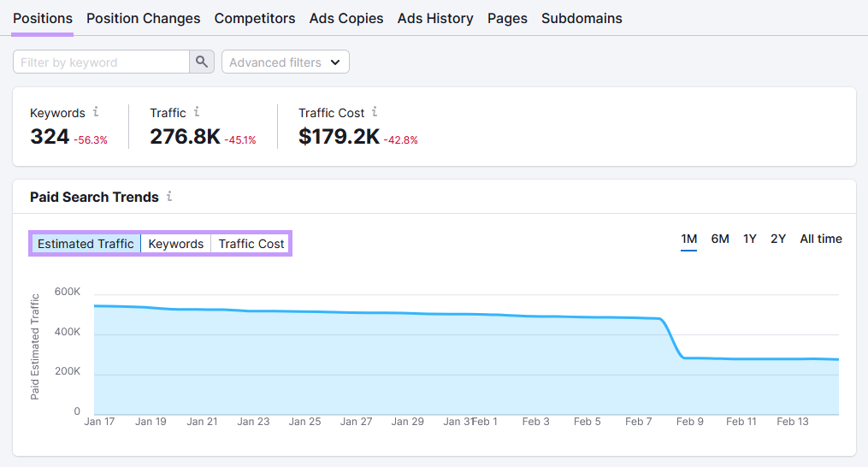Set time range to All time

click(x=821, y=239)
